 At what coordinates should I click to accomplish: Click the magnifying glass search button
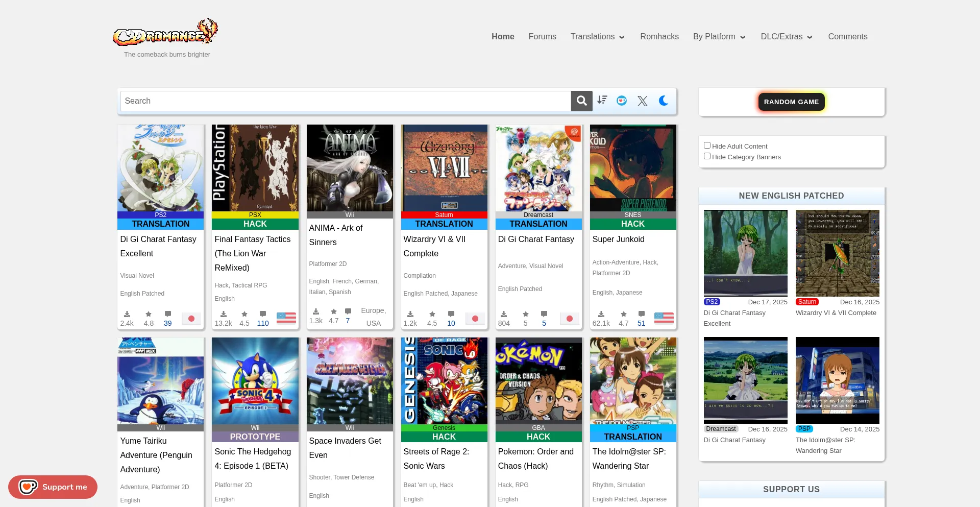(581, 101)
